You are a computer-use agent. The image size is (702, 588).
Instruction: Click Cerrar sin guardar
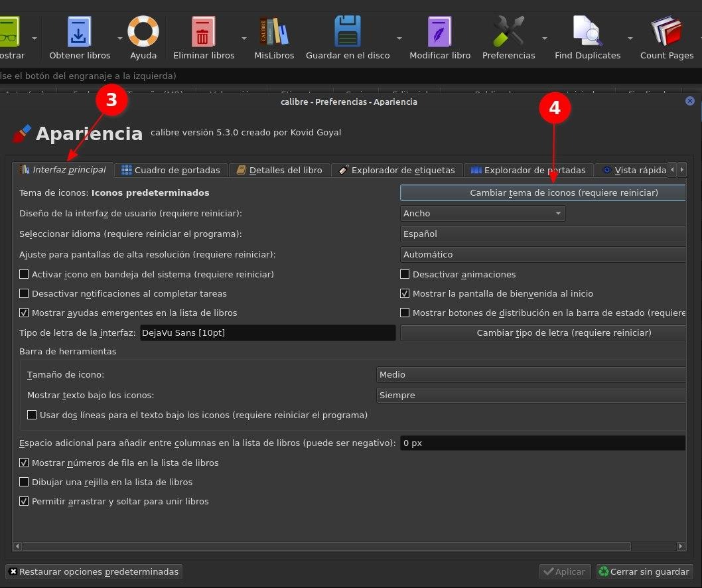(645, 572)
